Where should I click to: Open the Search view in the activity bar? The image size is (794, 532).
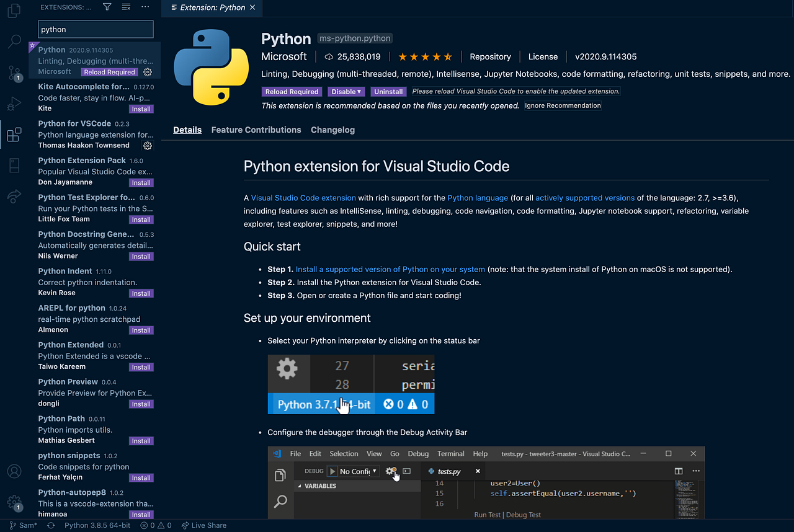click(x=14, y=42)
